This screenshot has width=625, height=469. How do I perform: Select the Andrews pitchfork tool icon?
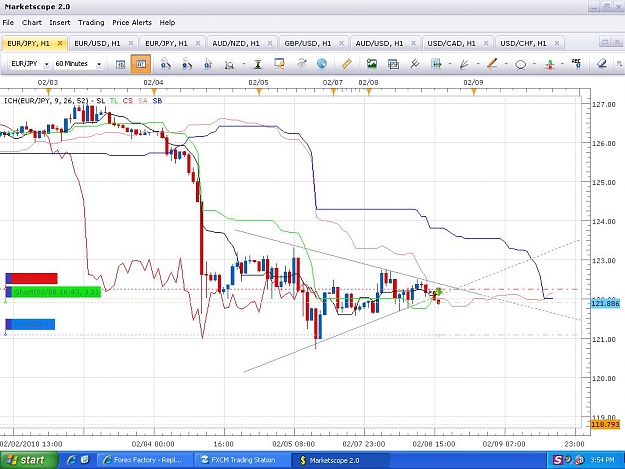tap(415, 64)
